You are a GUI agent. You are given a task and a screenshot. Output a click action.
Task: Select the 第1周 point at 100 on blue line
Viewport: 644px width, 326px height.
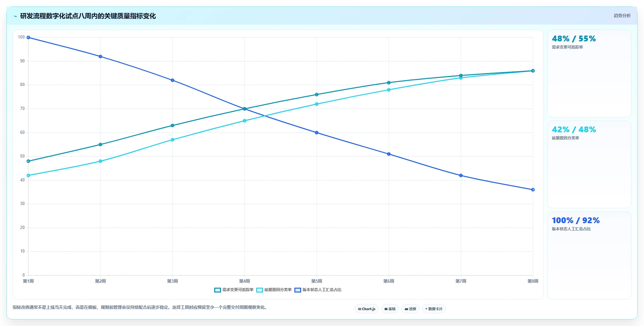point(28,38)
